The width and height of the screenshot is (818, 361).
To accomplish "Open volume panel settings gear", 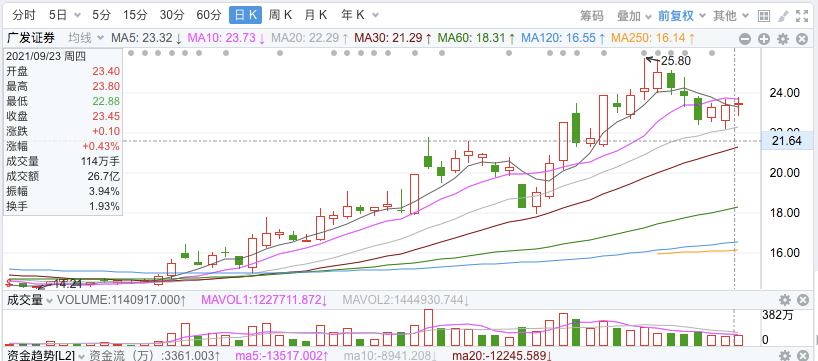I will [x=784, y=300].
